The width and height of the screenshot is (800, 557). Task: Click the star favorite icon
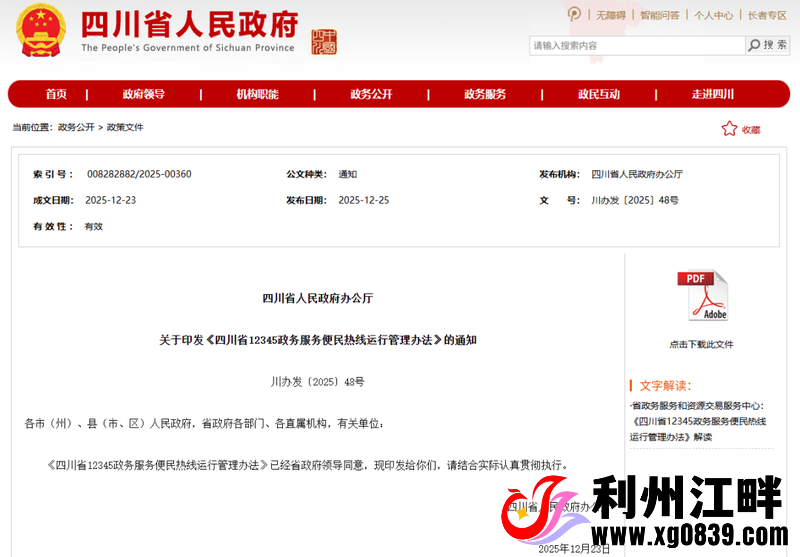[x=729, y=129]
